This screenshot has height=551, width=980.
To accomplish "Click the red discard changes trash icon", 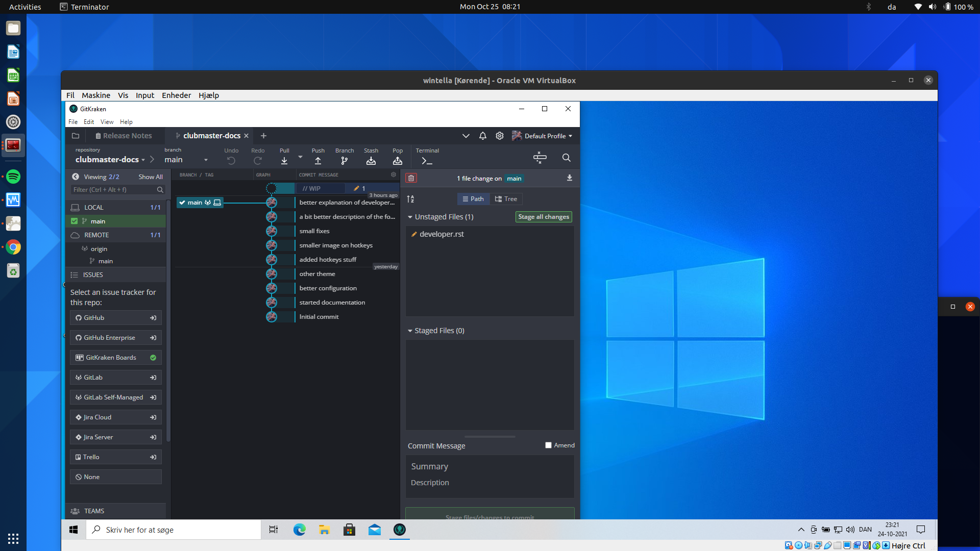I will tap(411, 178).
